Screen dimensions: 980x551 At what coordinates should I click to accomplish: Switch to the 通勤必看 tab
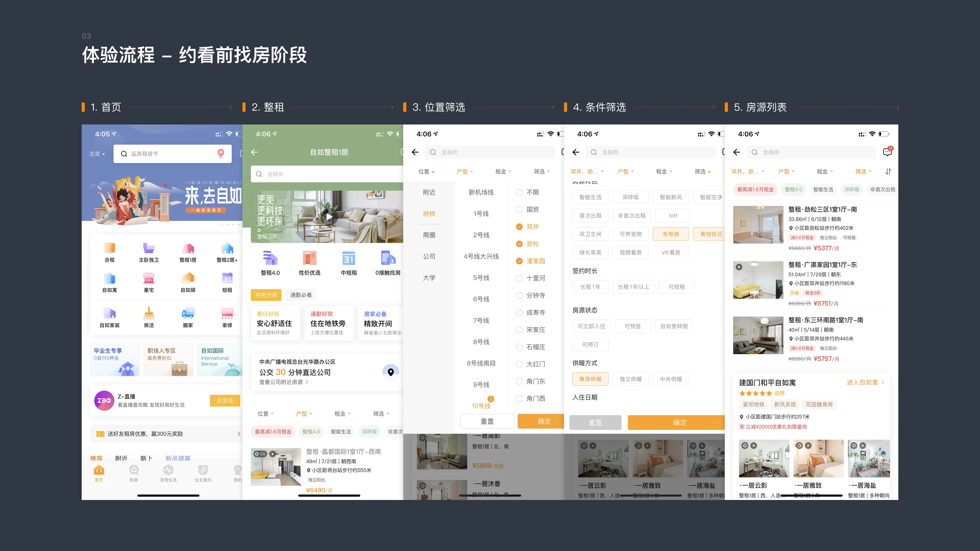pyautogui.click(x=301, y=295)
